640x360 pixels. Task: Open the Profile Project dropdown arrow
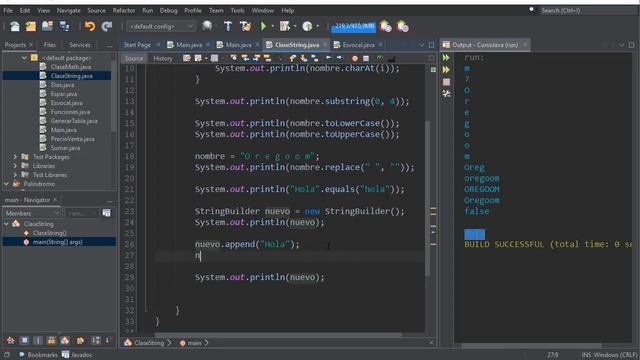pyautogui.click(x=317, y=27)
